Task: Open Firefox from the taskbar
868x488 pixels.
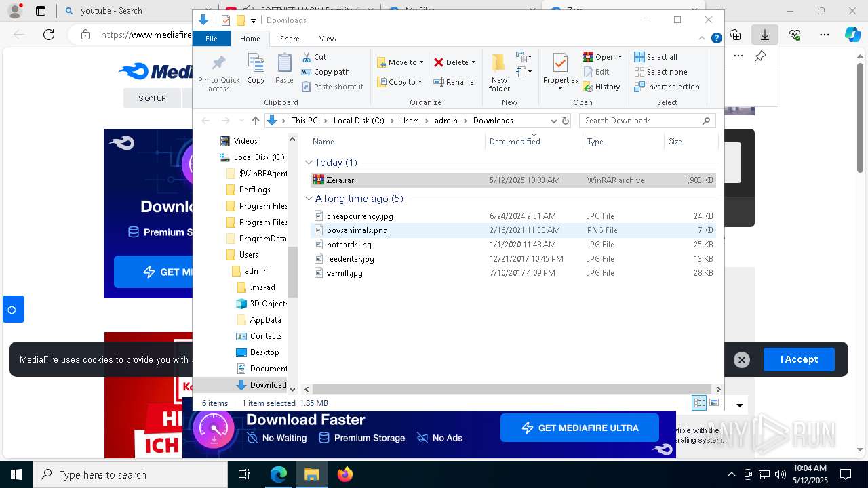Action: 345,474
